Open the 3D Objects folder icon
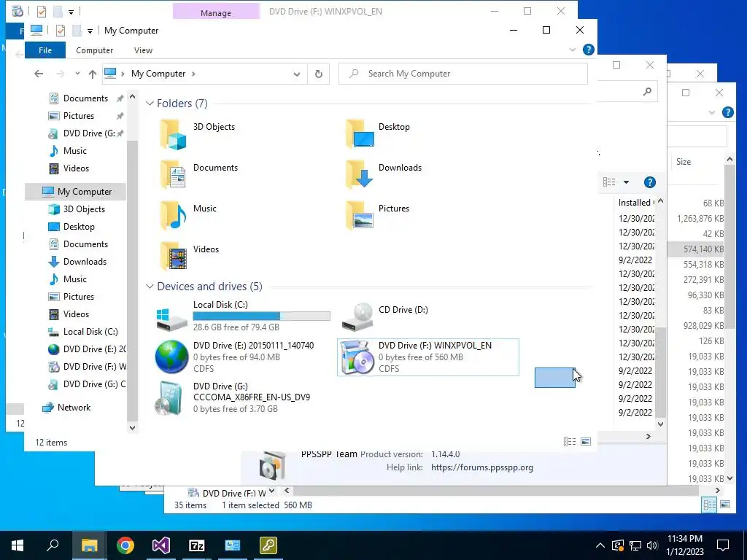The image size is (747, 560). point(173,134)
